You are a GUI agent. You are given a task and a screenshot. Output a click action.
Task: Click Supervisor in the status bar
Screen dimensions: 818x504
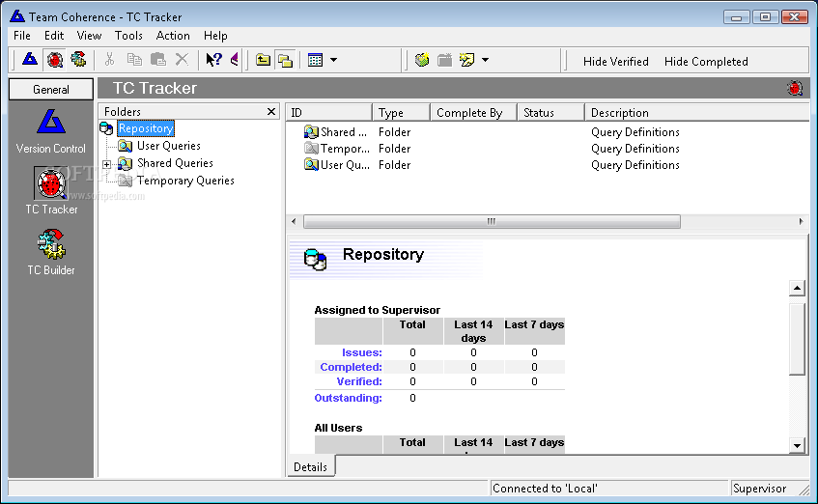point(759,489)
